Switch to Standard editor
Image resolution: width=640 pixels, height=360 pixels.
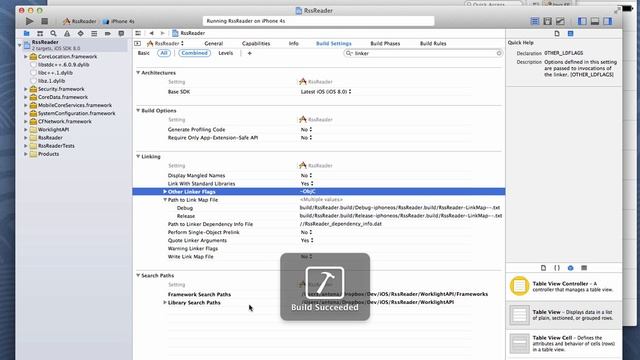click(535, 21)
